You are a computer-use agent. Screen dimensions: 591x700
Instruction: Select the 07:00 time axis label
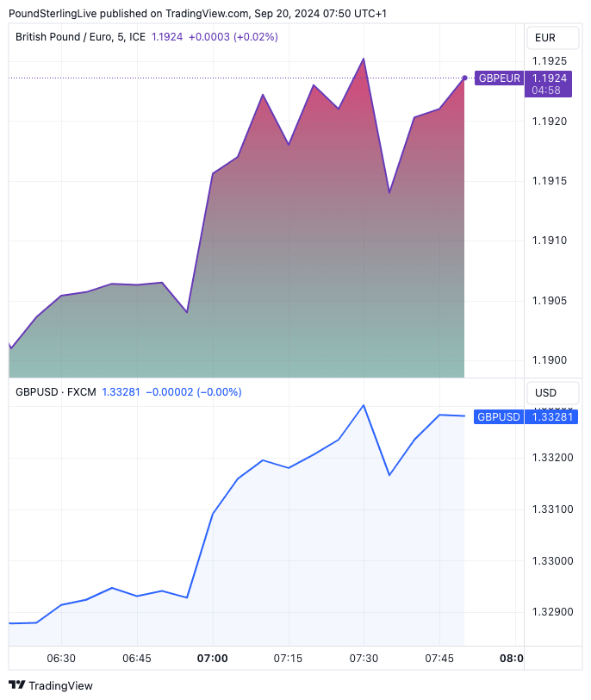pos(212,659)
